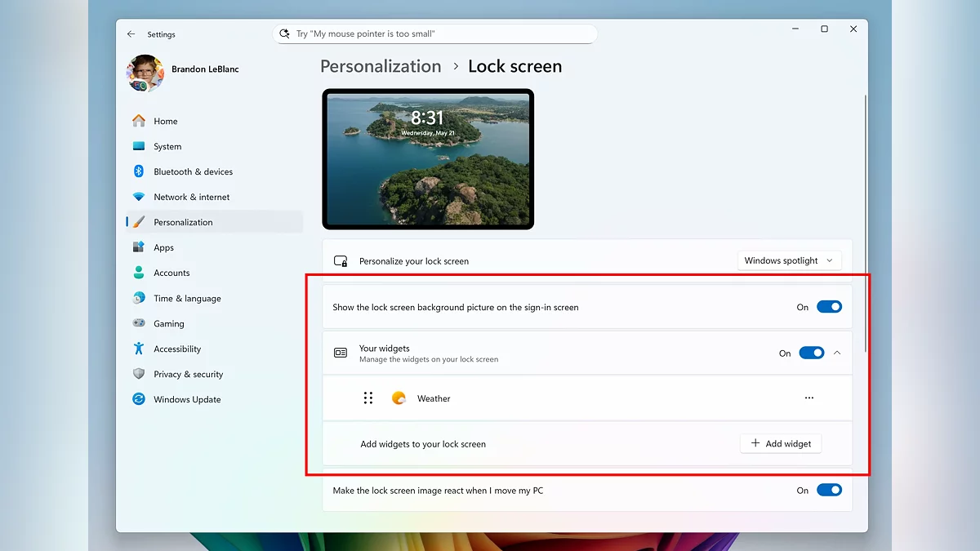Screen dimensions: 980x551
Task: Click the Time & language globe icon
Action: point(139,298)
